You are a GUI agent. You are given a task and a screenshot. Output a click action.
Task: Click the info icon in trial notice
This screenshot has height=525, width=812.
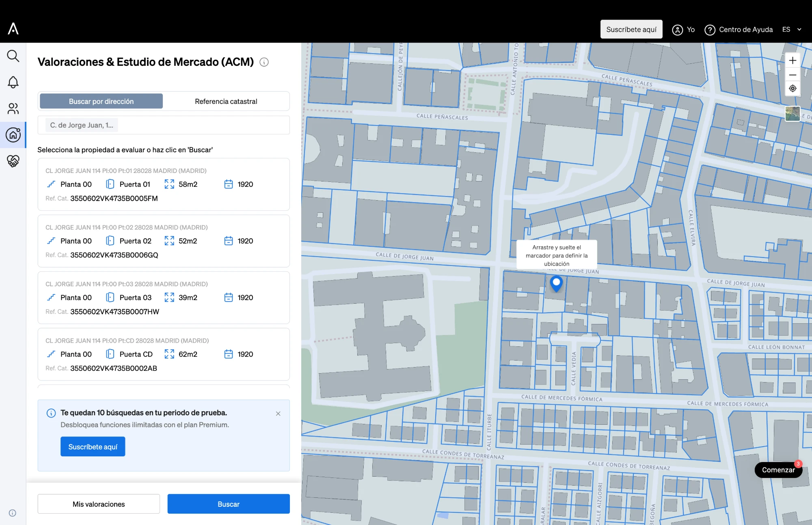[x=51, y=413]
